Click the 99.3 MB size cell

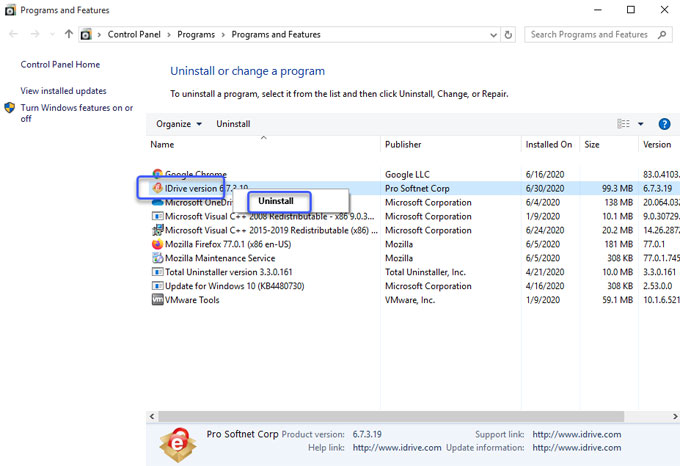617,189
